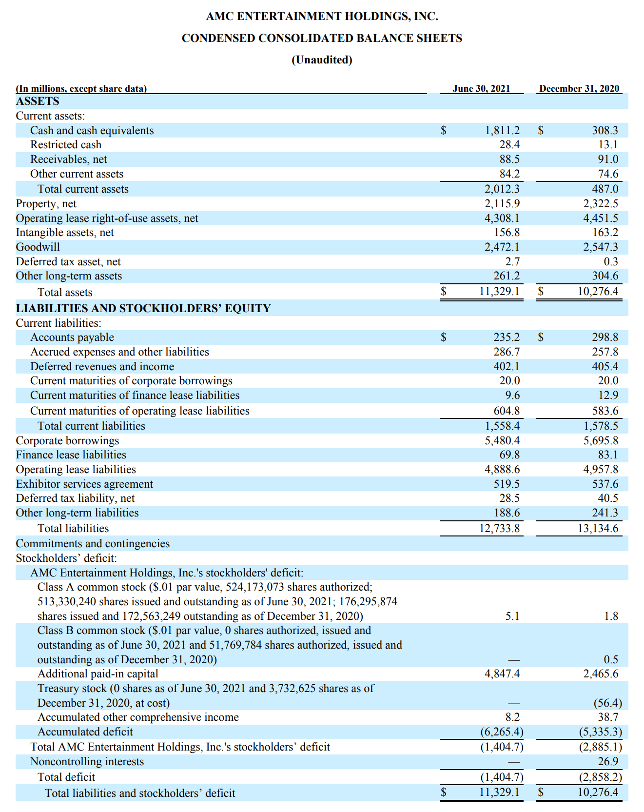Click 'Current maturities of corporate borrowings' label

131,381
